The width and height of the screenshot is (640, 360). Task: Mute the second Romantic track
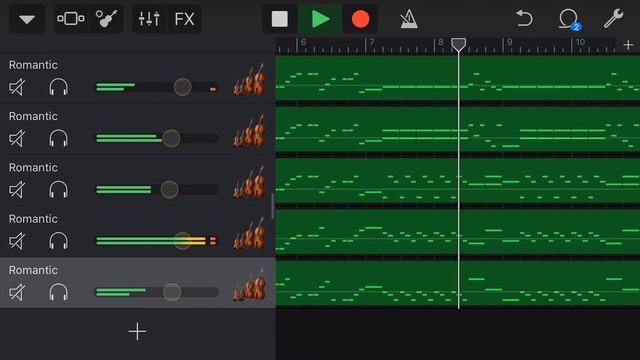[17, 138]
